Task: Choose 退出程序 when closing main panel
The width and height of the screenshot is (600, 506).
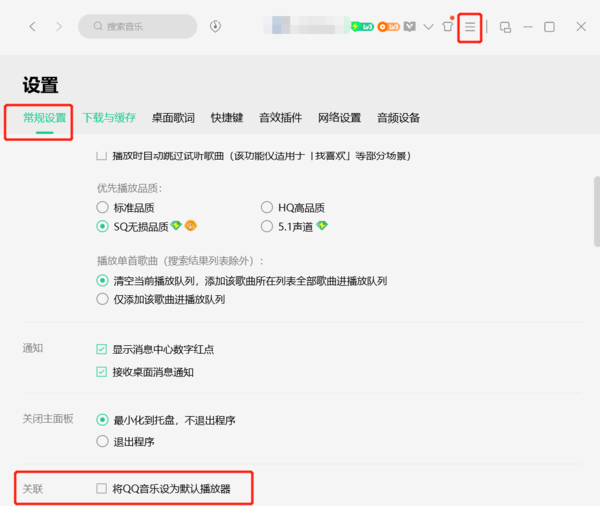Action: (102, 441)
